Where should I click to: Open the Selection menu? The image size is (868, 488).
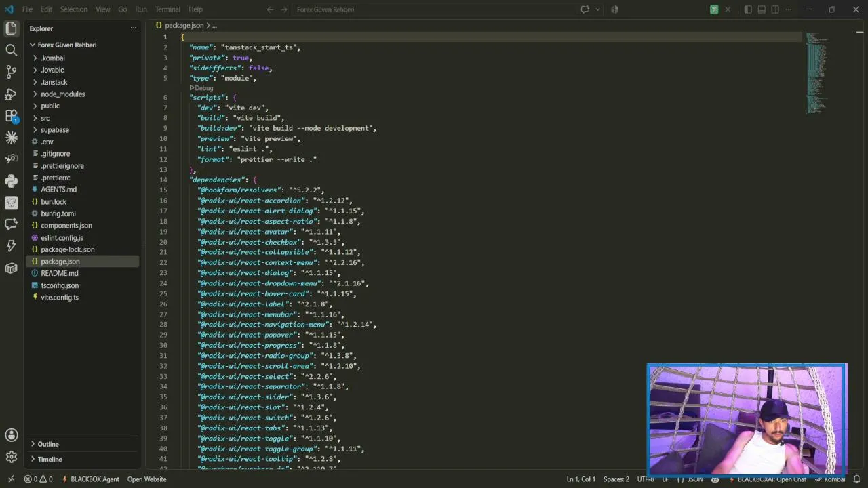click(74, 9)
